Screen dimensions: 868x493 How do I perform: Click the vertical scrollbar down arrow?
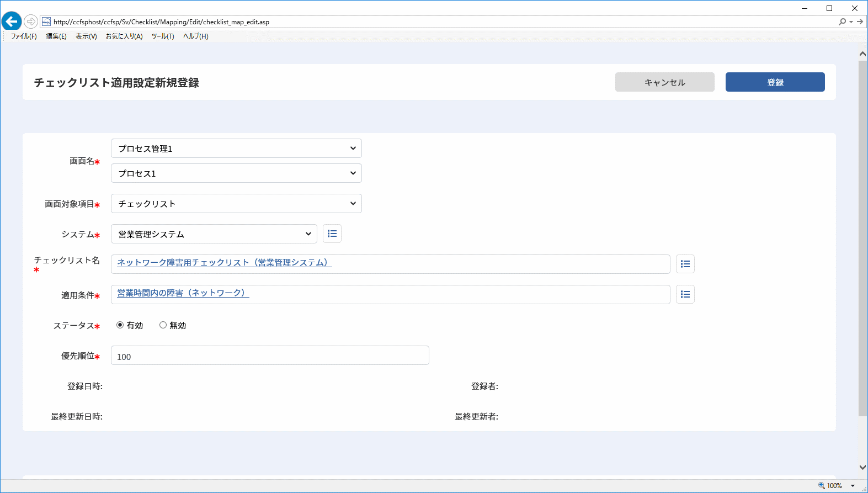862,467
